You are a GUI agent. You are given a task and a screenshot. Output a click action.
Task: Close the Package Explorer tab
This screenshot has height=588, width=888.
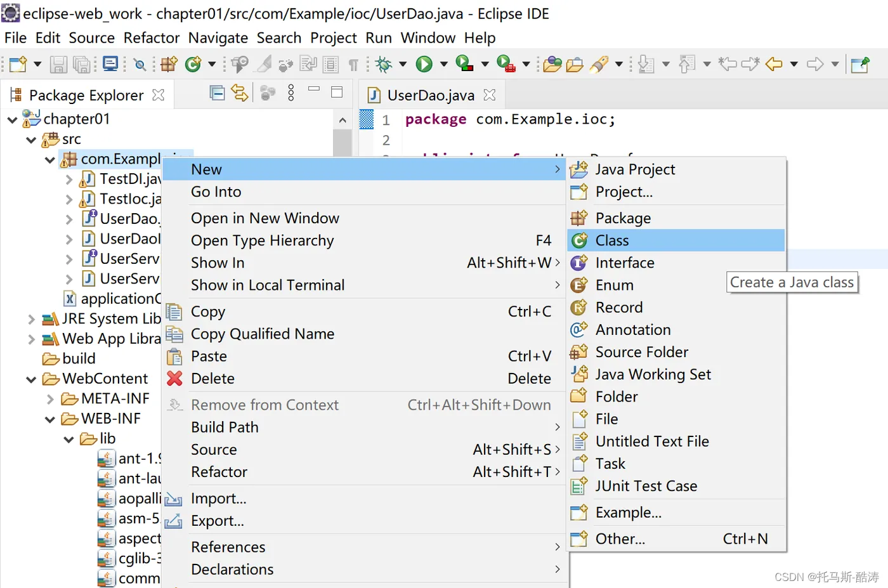click(159, 95)
